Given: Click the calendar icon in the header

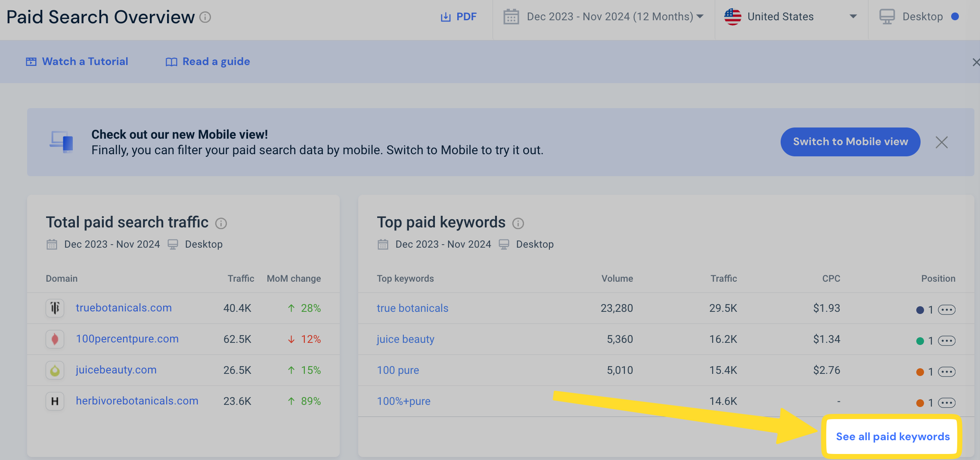Looking at the screenshot, I should coord(511,17).
